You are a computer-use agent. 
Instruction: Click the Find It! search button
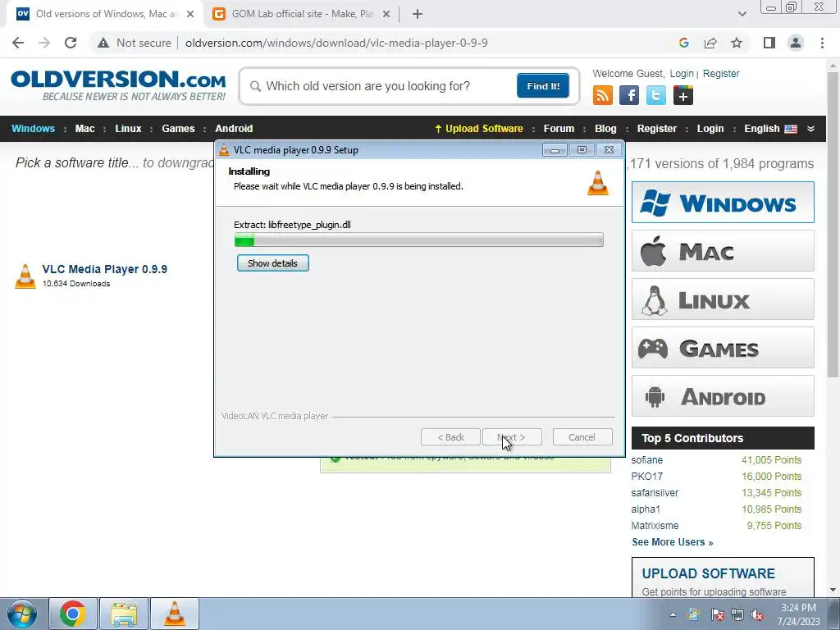pyautogui.click(x=543, y=85)
